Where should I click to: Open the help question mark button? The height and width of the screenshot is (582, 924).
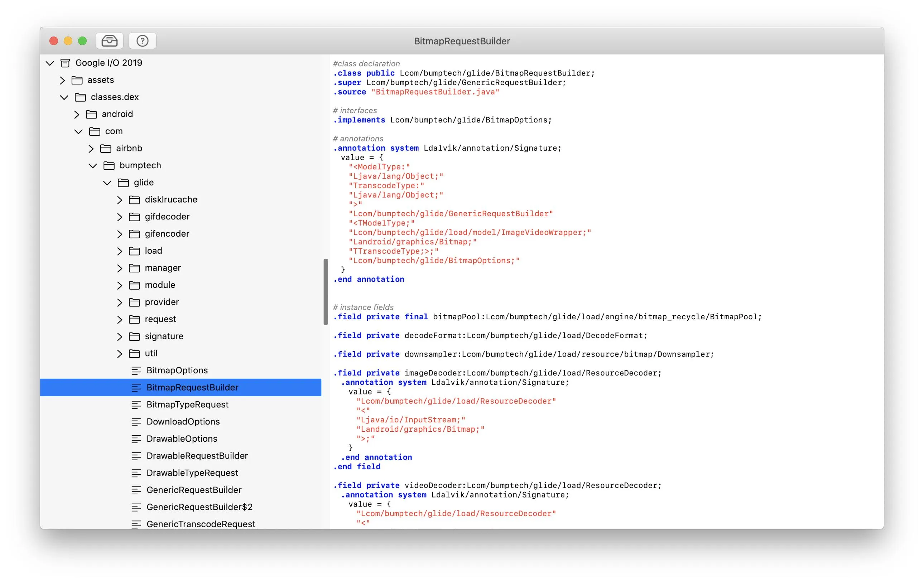143,41
